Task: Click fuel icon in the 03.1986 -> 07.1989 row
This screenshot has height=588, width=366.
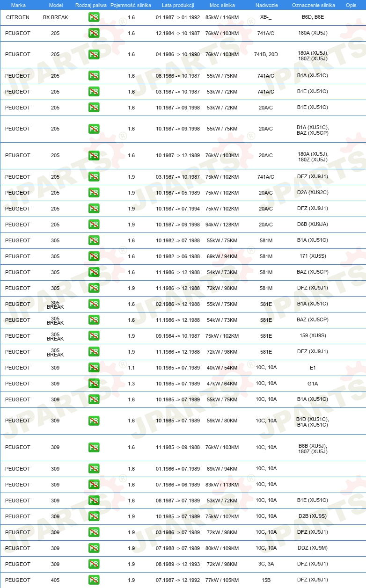Action: pos(94,532)
